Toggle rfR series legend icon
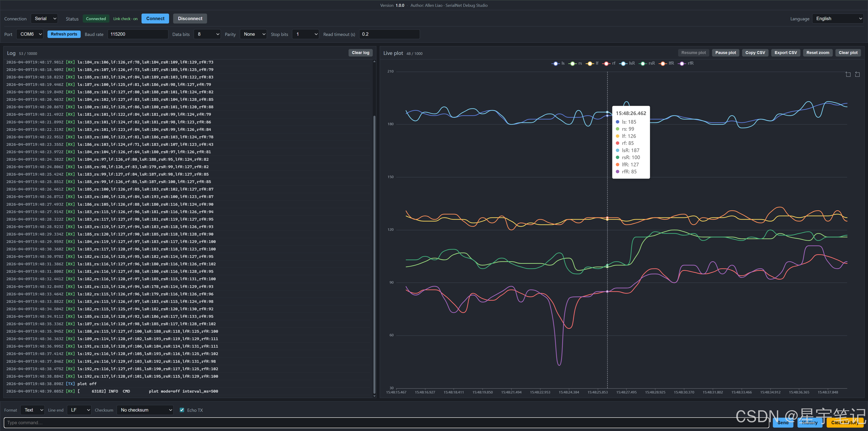Screen dimensions: 868x431 pos(682,63)
